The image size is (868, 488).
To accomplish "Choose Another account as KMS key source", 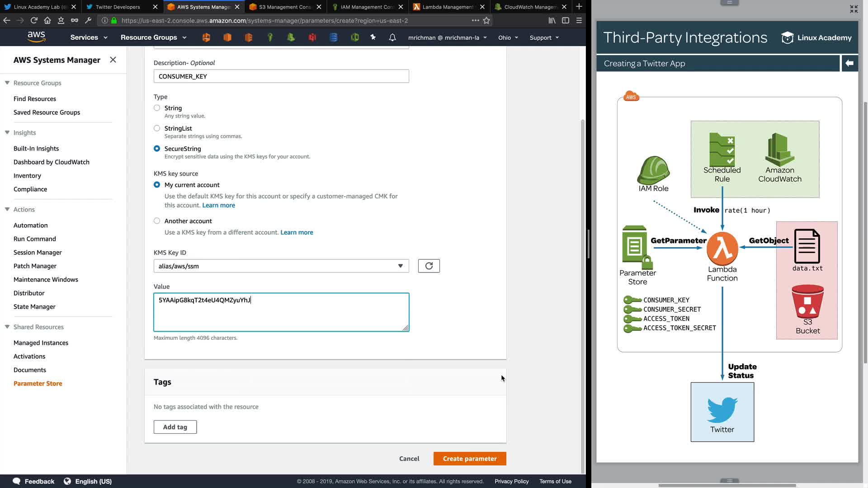I will click(157, 221).
